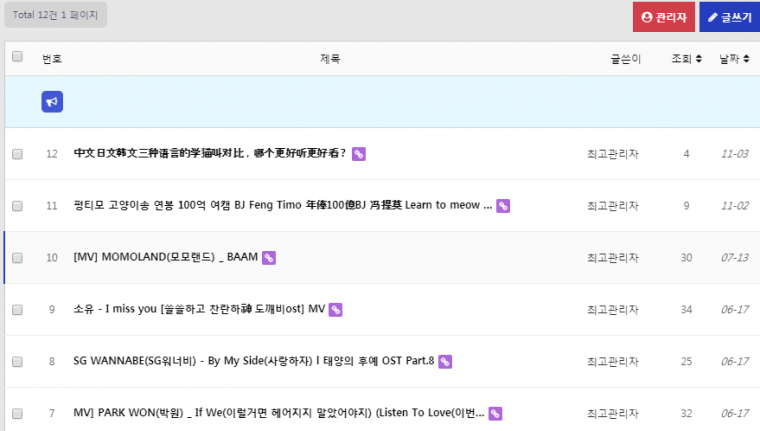Open 소유 I miss you MV post
This screenshot has width=760, height=431.
[x=199, y=309]
